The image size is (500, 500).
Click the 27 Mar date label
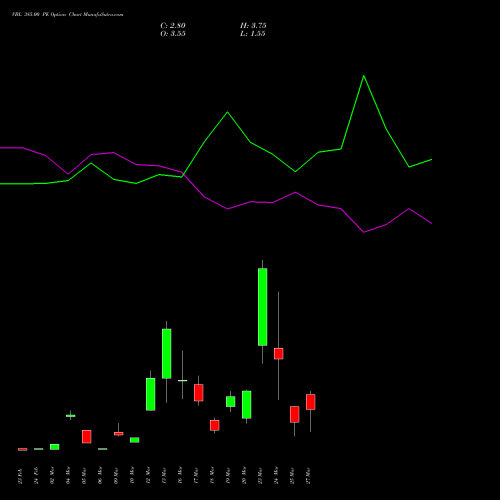point(308,476)
